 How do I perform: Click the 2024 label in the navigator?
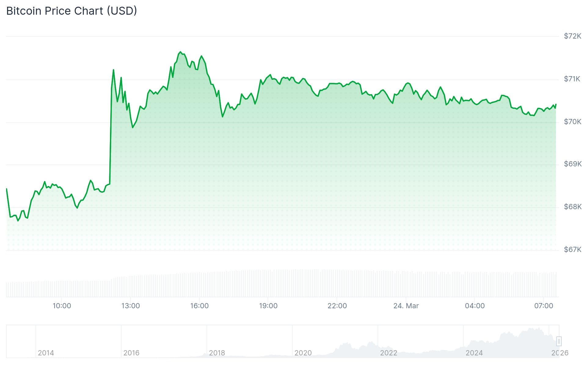(x=474, y=353)
